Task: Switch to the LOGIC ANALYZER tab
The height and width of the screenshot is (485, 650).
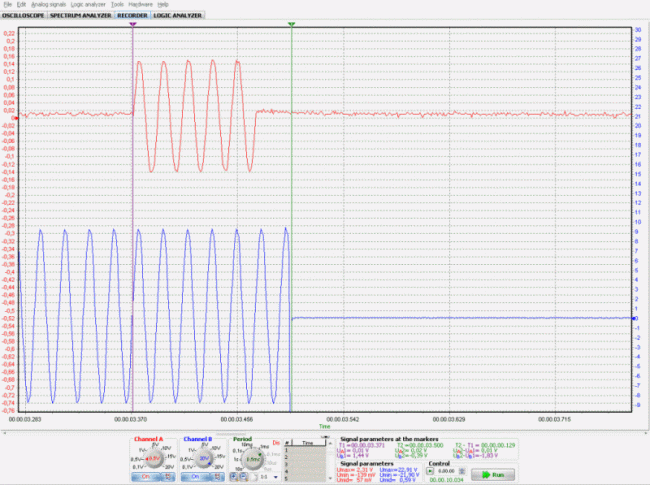Action: point(176,16)
